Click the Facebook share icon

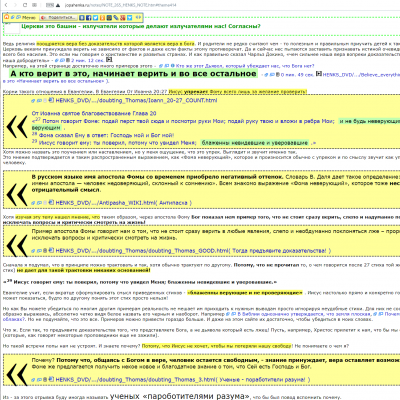pyautogui.click(x=88, y=18)
